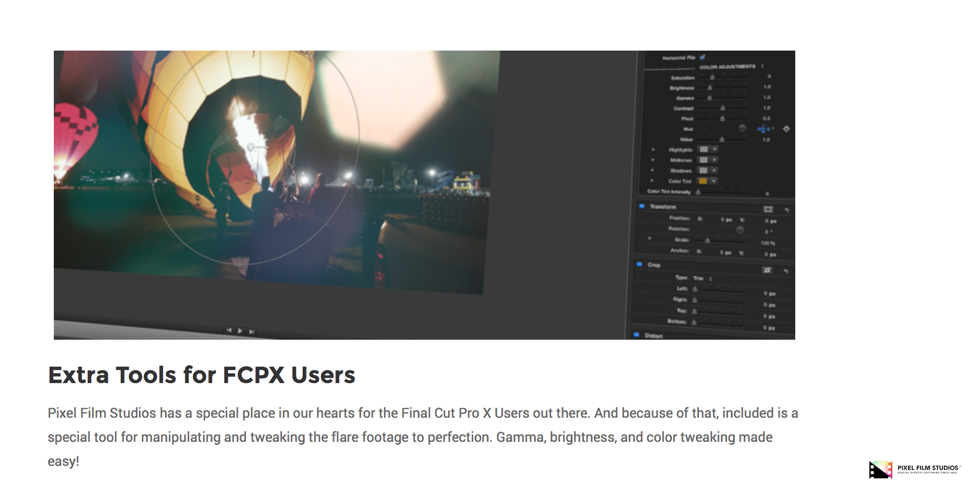Play the clip in the viewer
The width and height of the screenshot is (980, 503).
point(240,331)
